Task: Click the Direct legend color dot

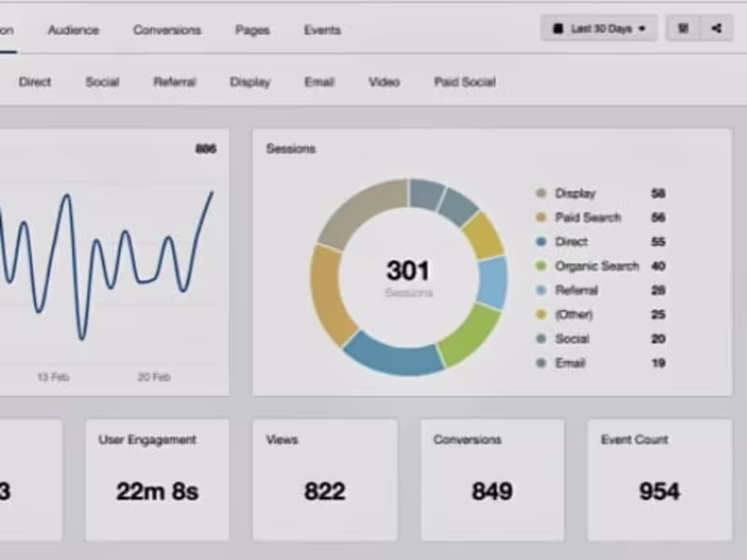Action: click(x=541, y=242)
